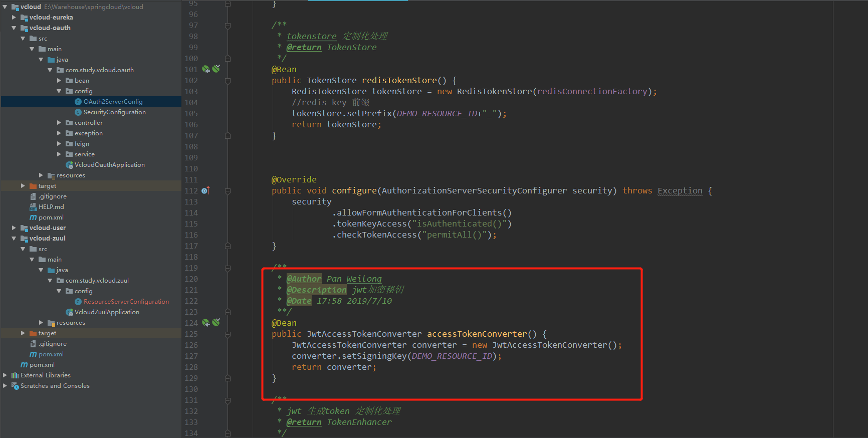Expand the vcloud-user module
868x438 pixels.
click(x=14, y=228)
